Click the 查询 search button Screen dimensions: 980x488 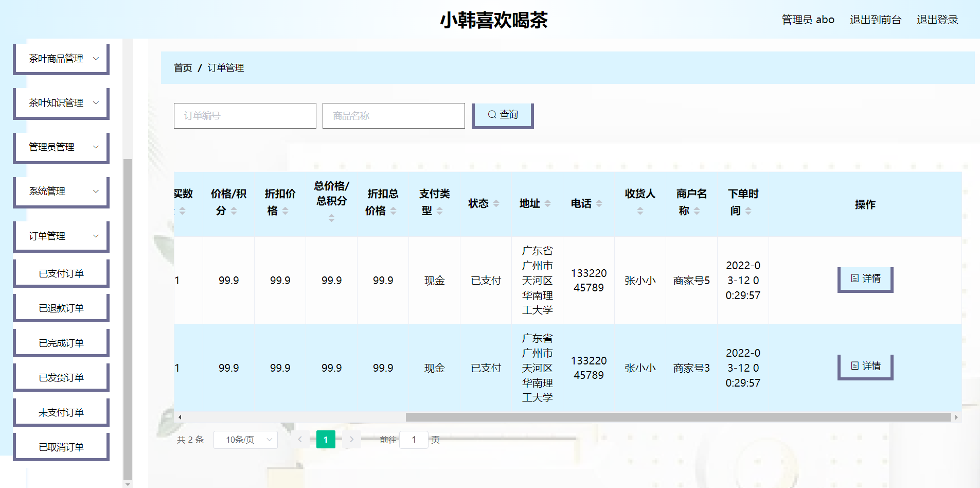pos(503,115)
